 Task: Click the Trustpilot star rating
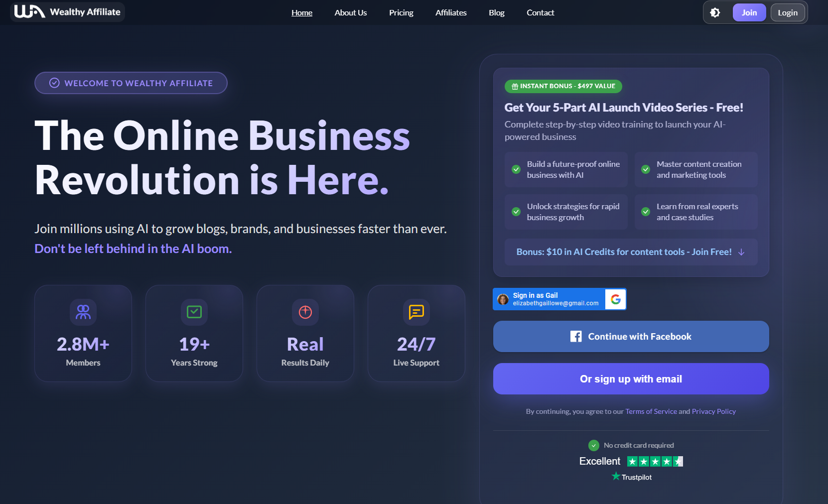coord(655,462)
